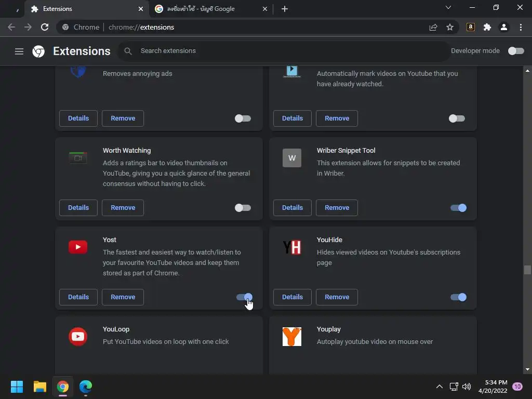This screenshot has height=399, width=532.
Task: Click the Worth Watching extension icon
Action: [x=78, y=158]
